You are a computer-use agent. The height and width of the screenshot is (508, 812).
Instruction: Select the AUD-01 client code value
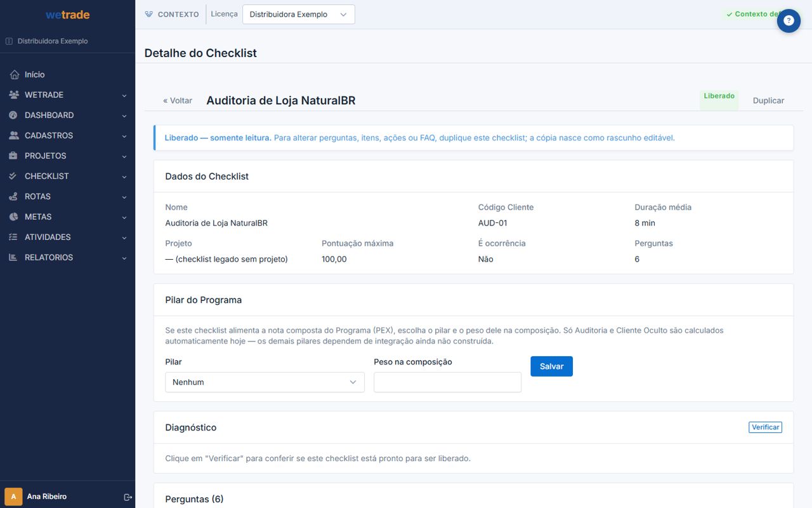click(493, 223)
